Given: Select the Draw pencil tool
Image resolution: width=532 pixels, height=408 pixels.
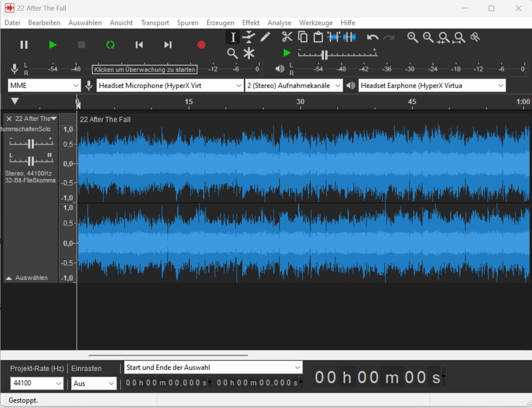Looking at the screenshot, I should (265, 37).
